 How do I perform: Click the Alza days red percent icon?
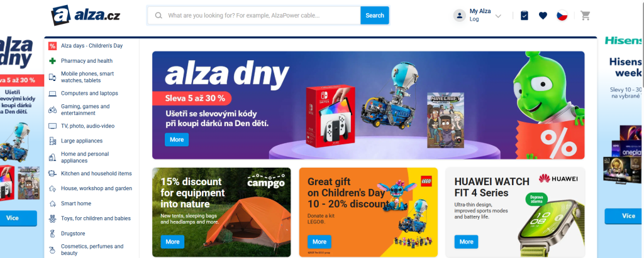[x=52, y=46]
